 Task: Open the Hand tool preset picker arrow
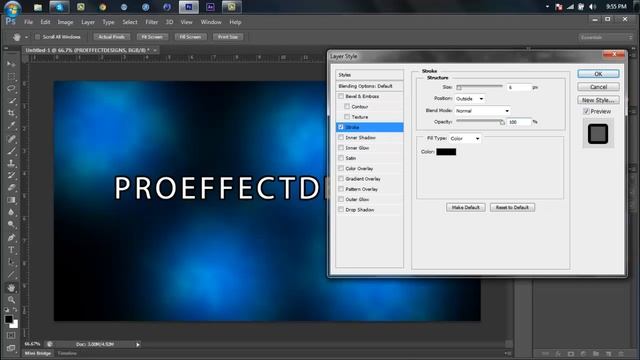coord(27,37)
